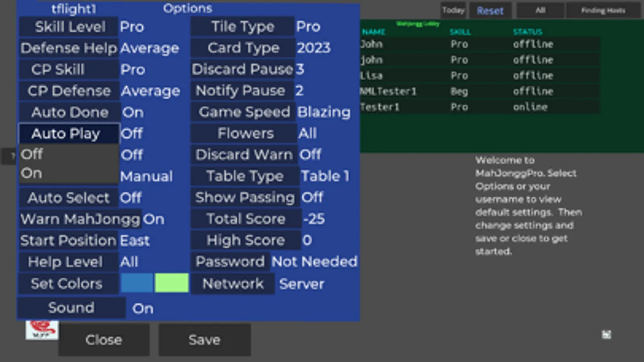
Task: Select the Lisa row in lobby
Action: pos(479,75)
